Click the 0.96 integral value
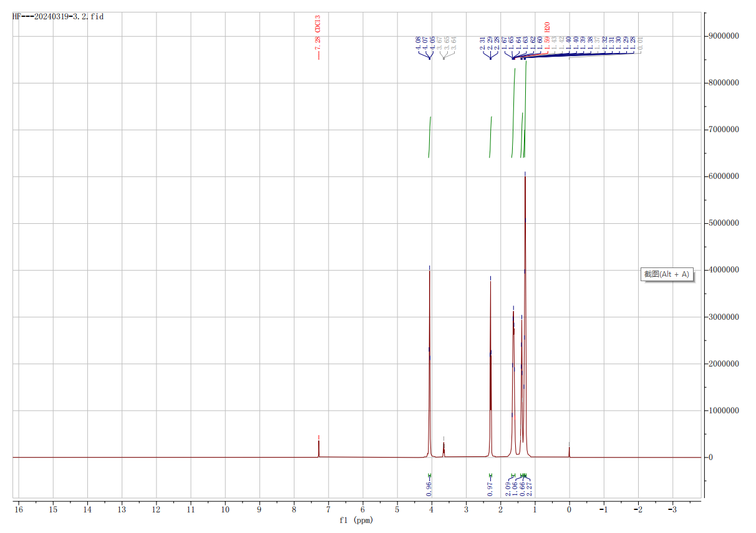 point(429,489)
